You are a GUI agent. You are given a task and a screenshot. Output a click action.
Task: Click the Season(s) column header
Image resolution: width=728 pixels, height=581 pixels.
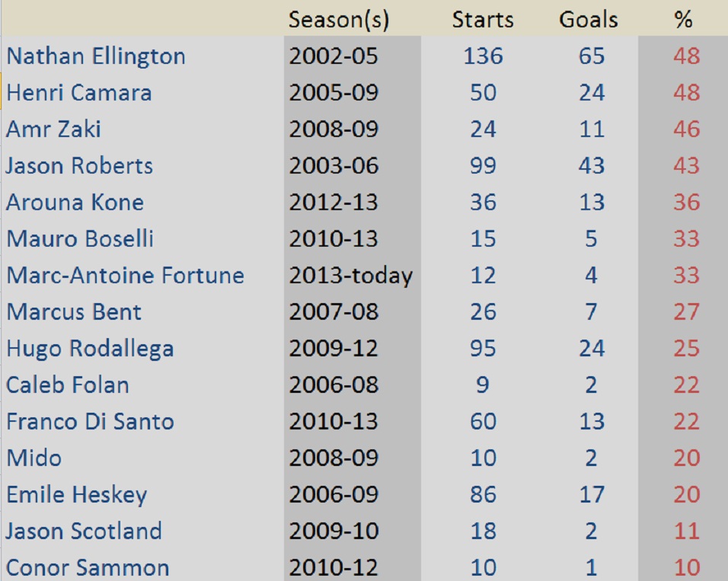[x=338, y=20]
